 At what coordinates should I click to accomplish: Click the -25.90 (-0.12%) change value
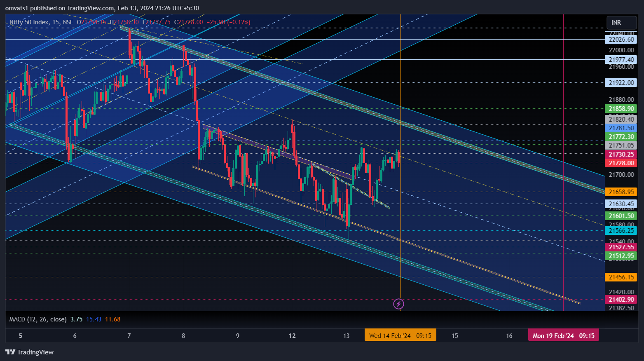click(228, 22)
